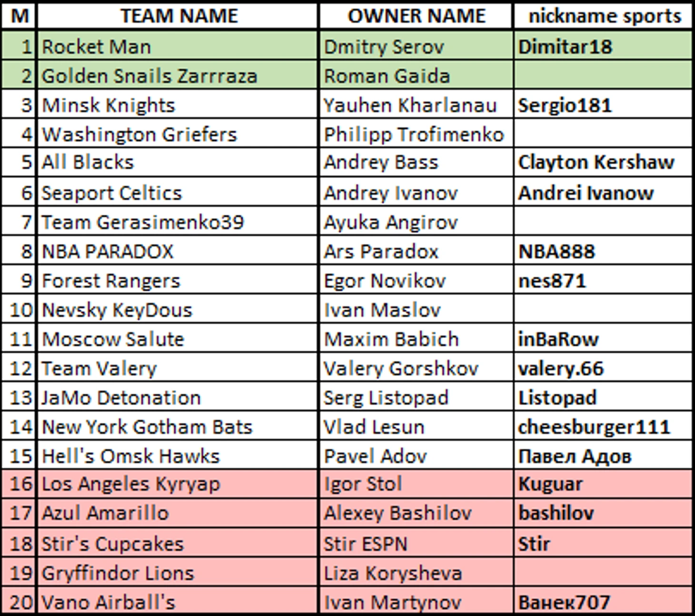Image resolution: width=695 pixels, height=616 pixels.
Task: Select the Yauhen Kharlanau owner cell
Action: (417, 105)
